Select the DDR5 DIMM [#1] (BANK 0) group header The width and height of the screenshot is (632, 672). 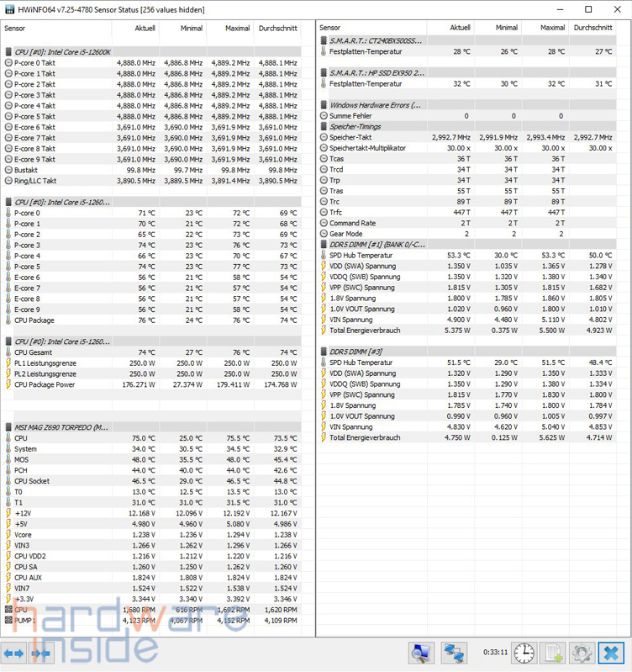(x=466, y=244)
